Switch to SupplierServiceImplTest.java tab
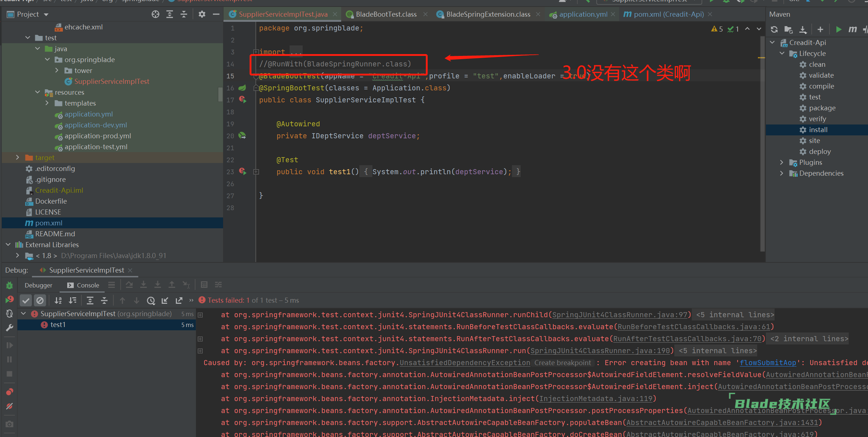This screenshot has height=437, width=868. point(283,14)
